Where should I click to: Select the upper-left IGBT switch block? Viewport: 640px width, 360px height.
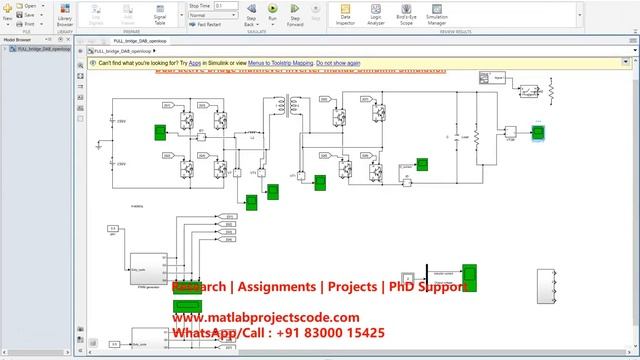[187, 120]
